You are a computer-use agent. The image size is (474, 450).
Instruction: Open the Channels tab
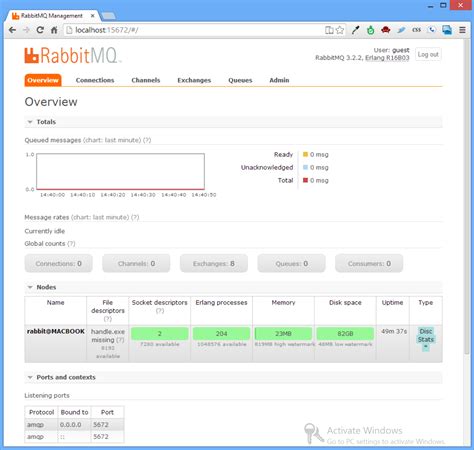(x=146, y=80)
